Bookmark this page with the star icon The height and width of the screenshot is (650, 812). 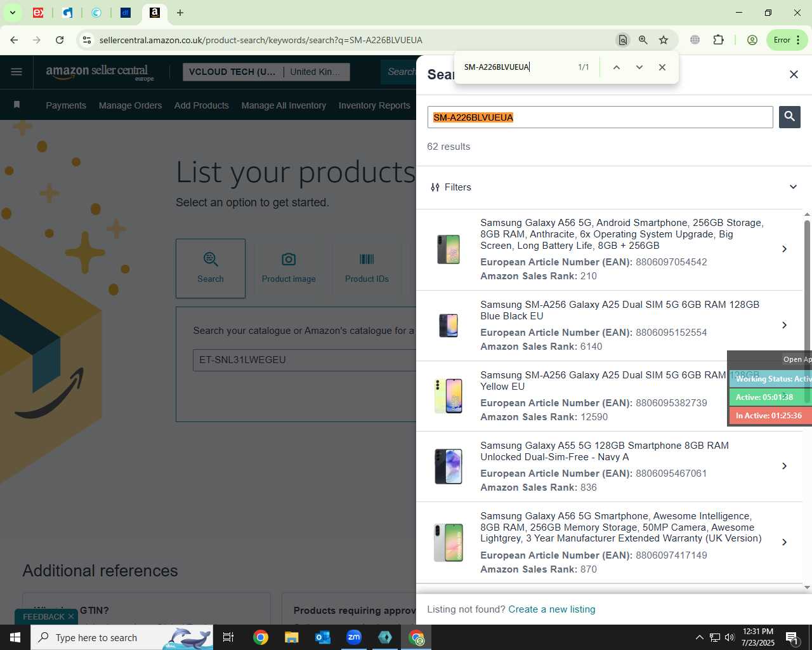coord(664,40)
